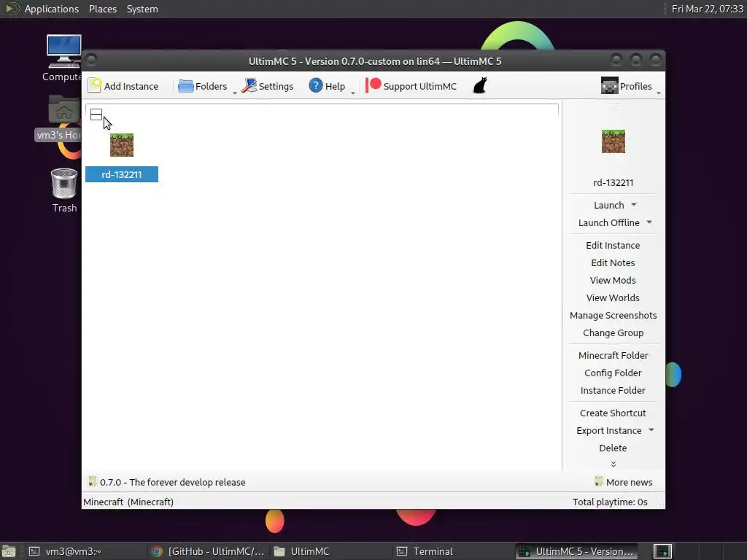
Task: Open View Worlds
Action: click(x=613, y=298)
